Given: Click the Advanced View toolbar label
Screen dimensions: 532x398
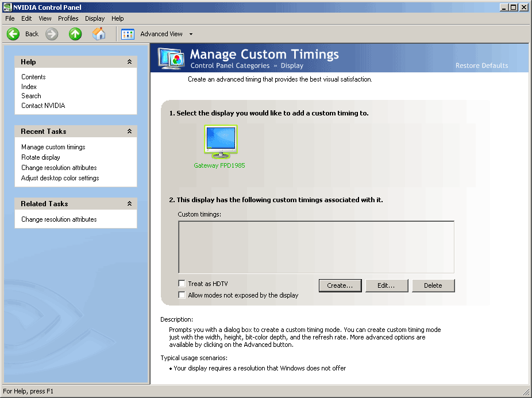Looking at the screenshot, I should click(161, 34).
